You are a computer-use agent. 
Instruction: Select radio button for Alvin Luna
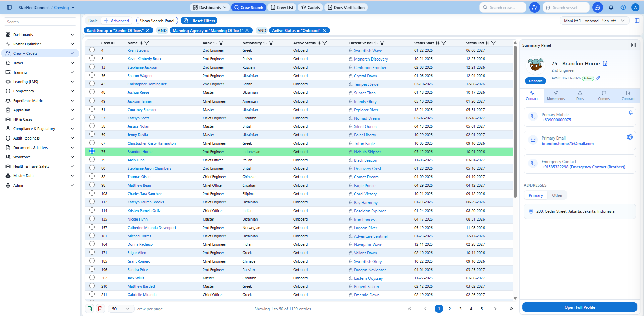92,159
